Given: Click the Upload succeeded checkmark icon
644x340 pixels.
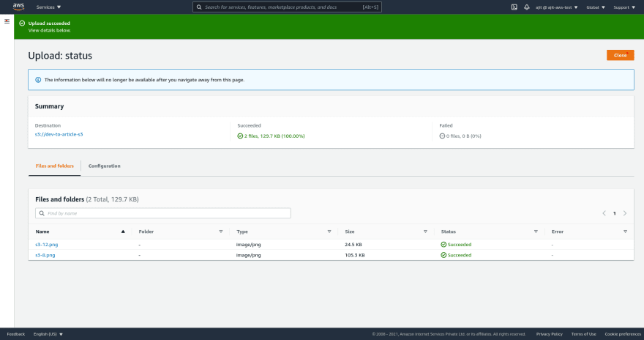Looking at the screenshot, I should click(22, 23).
